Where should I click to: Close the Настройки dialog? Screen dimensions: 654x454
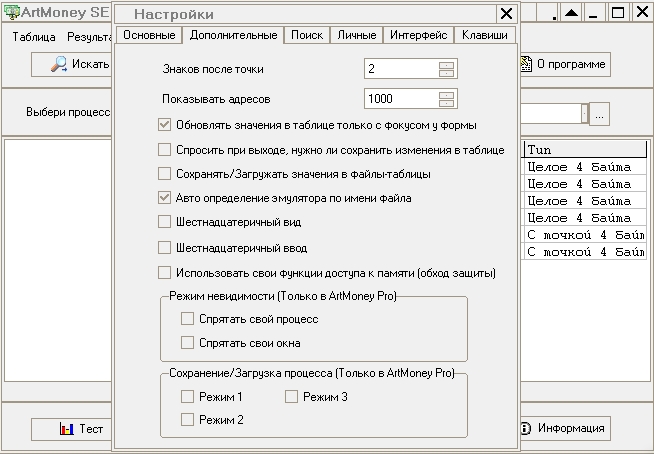coord(506,14)
